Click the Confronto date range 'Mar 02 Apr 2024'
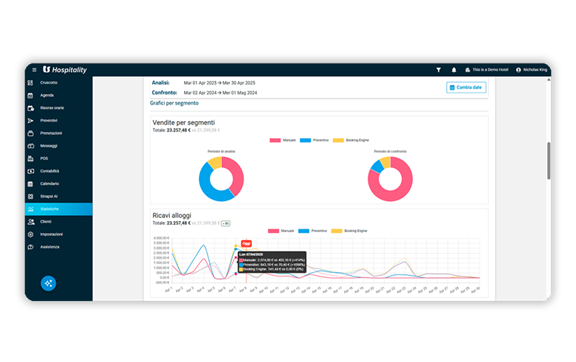Image resolution: width=576 pixels, height=362 pixels. point(200,93)
